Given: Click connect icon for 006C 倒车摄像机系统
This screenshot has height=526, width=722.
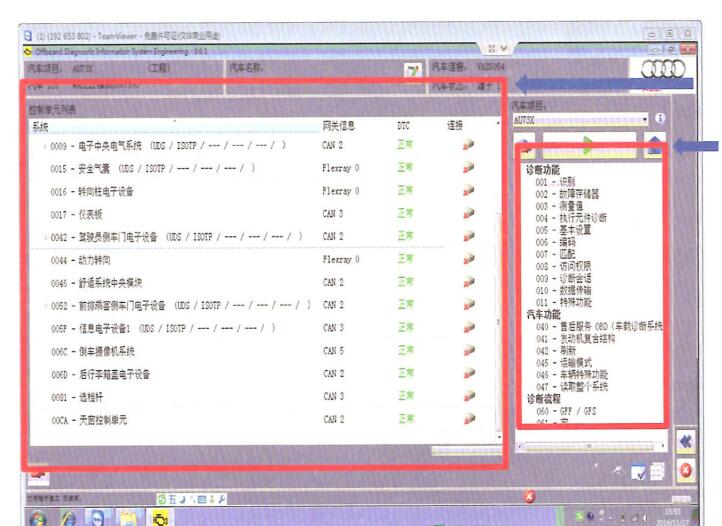Looking at the screenshot, I should tap(469, 351).
